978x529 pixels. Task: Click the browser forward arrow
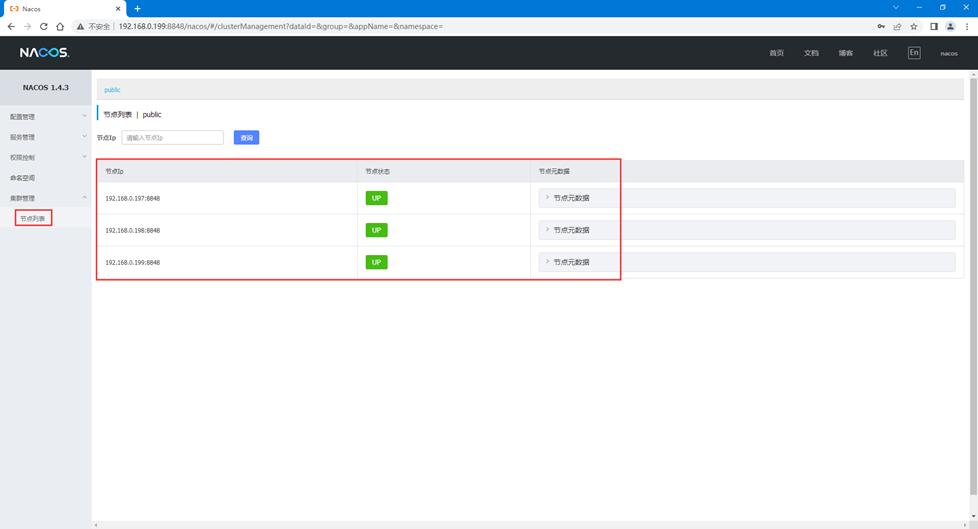pyautogui.click(x=27, y=26)
